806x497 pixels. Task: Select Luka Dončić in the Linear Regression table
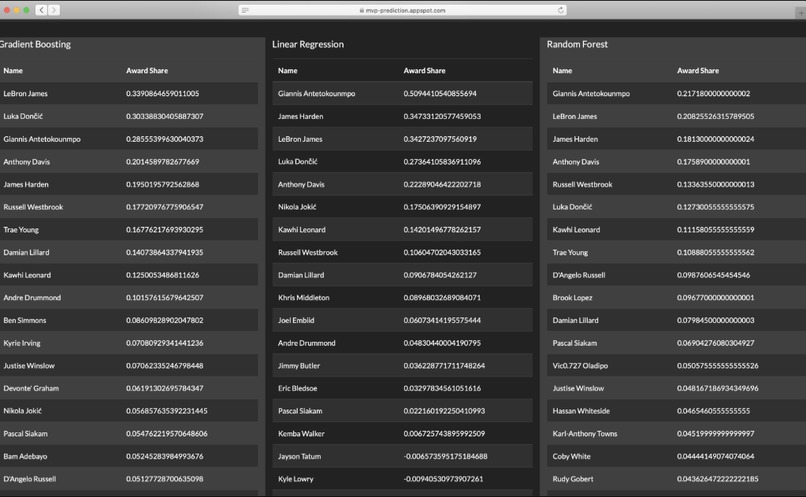(298, 161)
